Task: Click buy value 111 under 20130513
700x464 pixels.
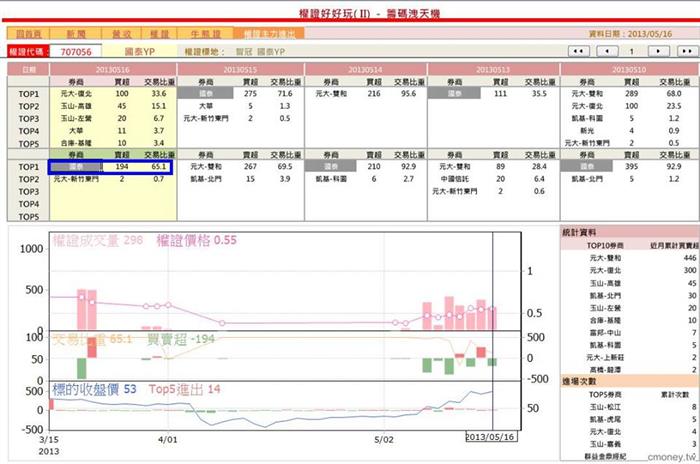Action: click(500, 94)
